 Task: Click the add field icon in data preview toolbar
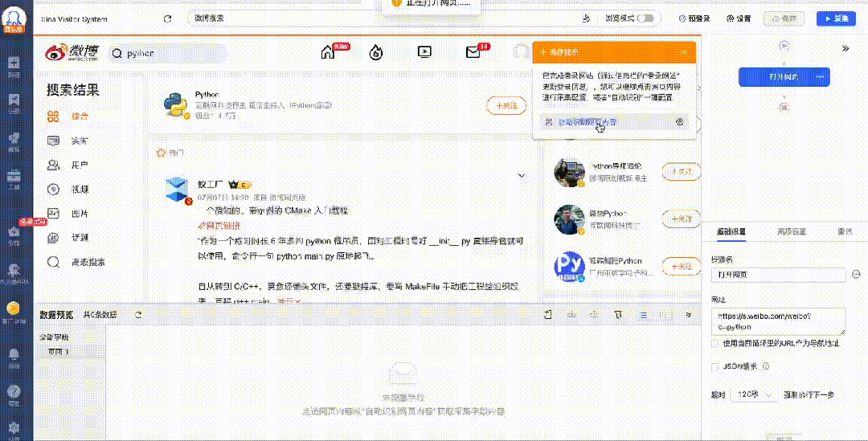coord(548,315)
